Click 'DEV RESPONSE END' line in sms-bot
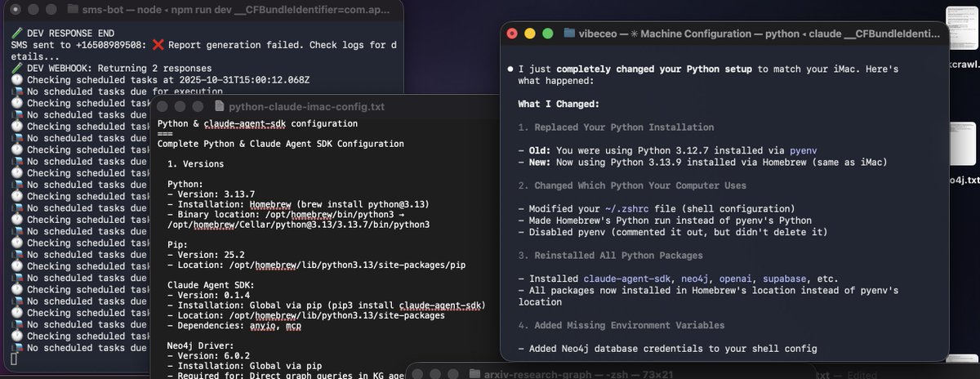 click(62, 34)
